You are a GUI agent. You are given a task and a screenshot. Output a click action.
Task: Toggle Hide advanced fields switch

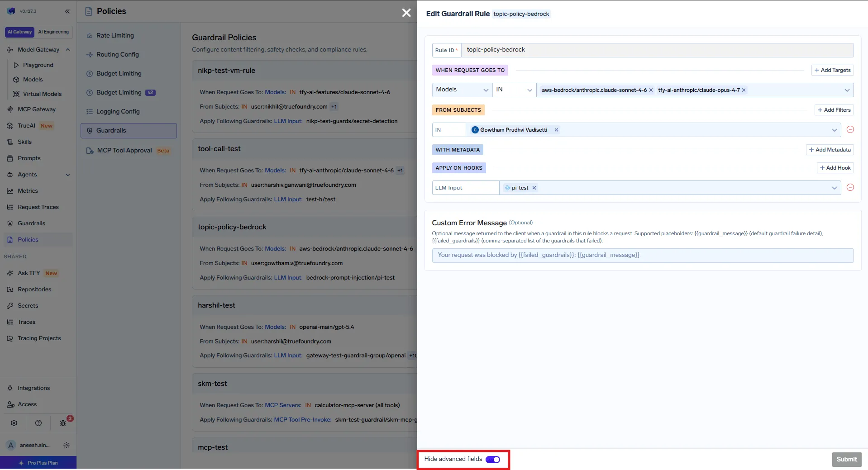[x=492, y=460]
